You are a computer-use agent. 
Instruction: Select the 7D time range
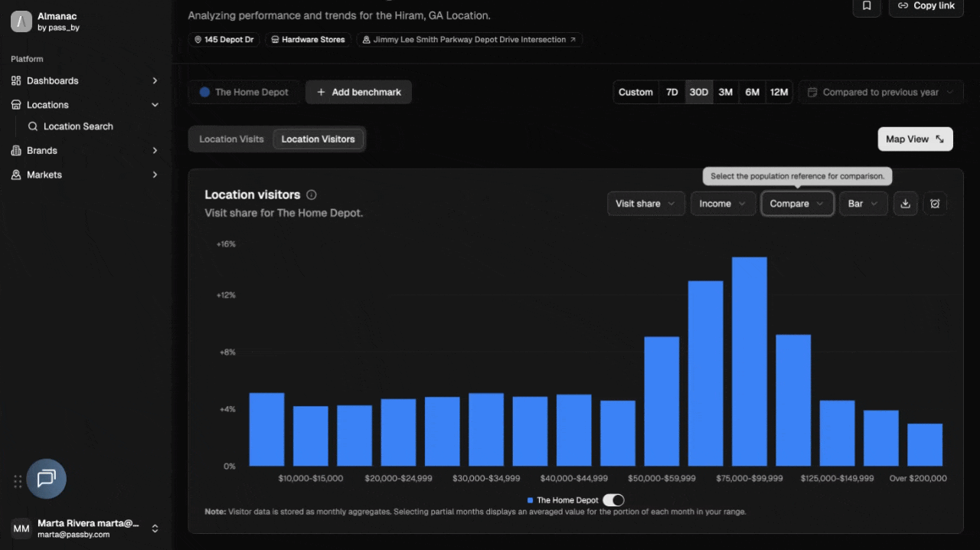coord(671,92)
